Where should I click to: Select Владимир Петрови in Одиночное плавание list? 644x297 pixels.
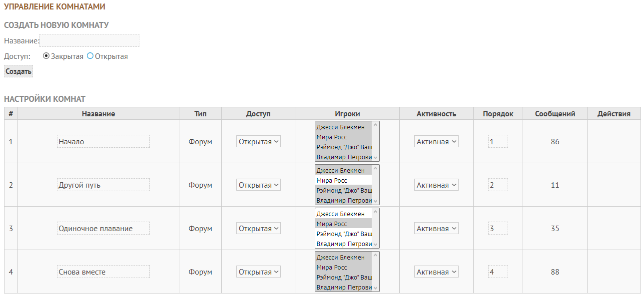pos(344,244)
